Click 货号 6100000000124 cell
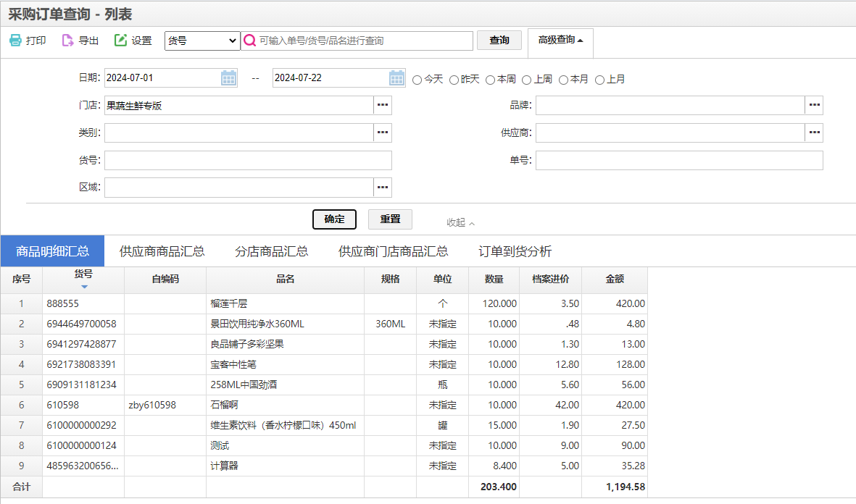This screenshot has width=856, height=504. click(x=81, y=445)
